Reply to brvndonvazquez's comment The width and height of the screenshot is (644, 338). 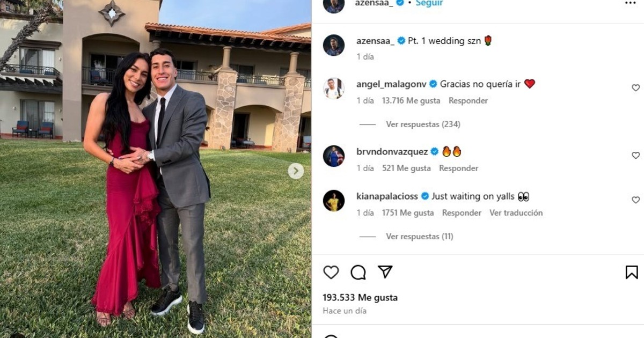click(x=458, y=168)
